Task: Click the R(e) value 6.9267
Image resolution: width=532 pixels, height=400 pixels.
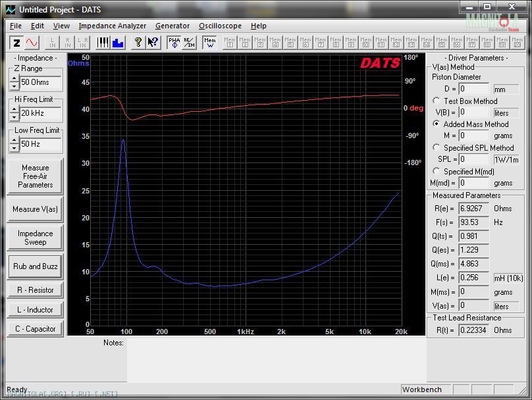Action: click(x=473, y=208)
